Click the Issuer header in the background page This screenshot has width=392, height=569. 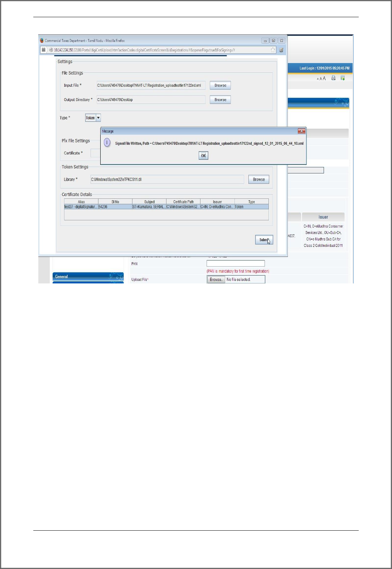click(x=323, y=217)
